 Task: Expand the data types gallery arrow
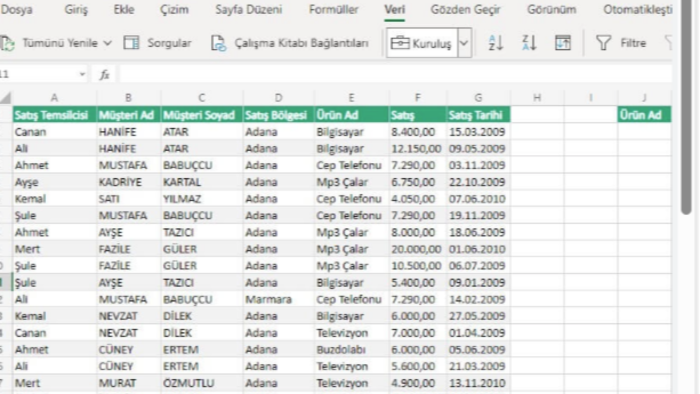click(464, 43)
